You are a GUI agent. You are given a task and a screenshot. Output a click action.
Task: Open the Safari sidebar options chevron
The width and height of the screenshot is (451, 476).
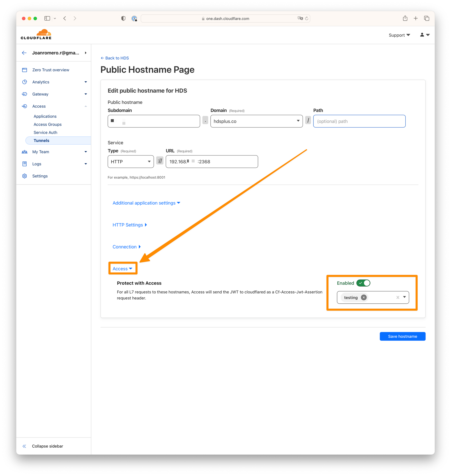click(x=55, y=18)
